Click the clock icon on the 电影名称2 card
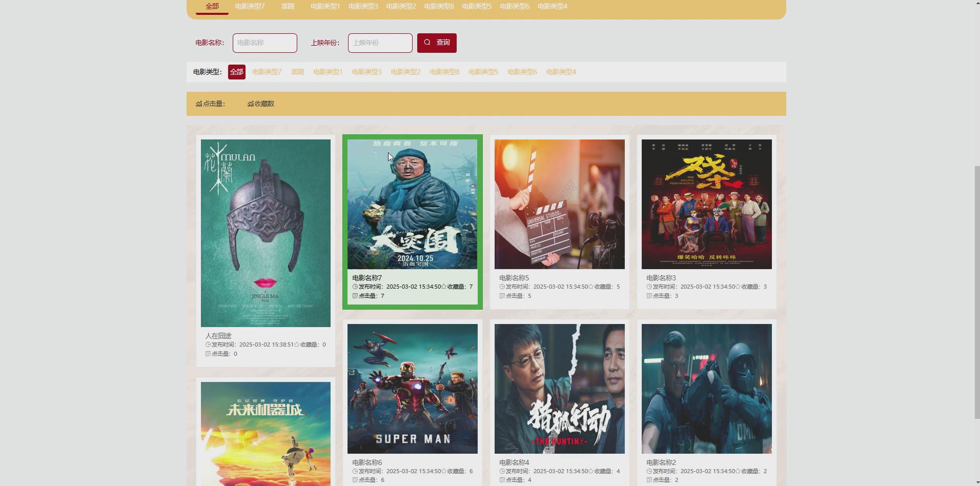 tap(649, 472)
